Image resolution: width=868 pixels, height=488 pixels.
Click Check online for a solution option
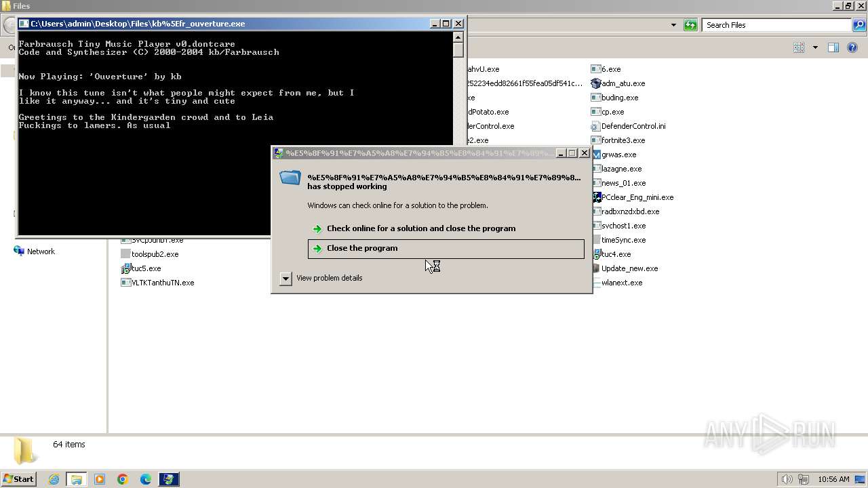tap(446, 228)
